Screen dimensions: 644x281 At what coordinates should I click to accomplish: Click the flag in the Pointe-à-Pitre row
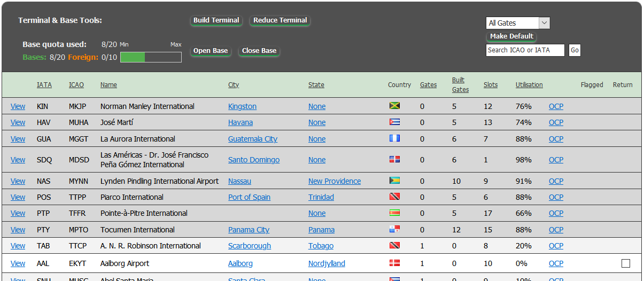394,213
